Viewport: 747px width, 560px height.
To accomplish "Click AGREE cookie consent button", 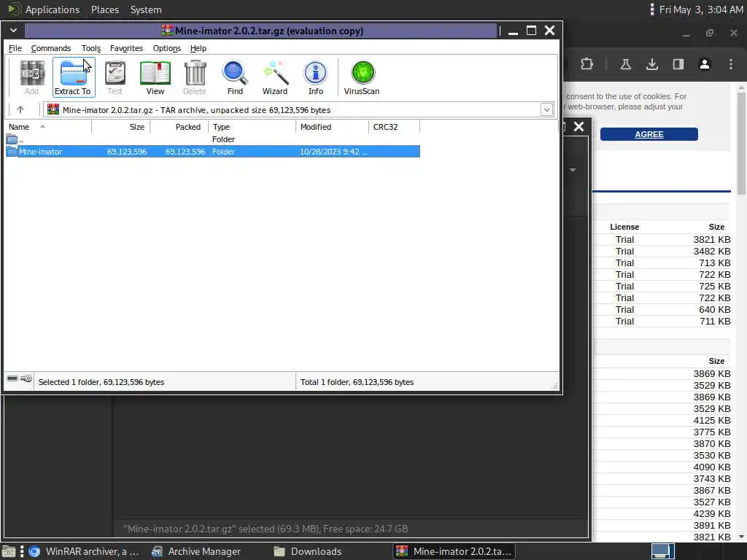I will coord(649,134).
